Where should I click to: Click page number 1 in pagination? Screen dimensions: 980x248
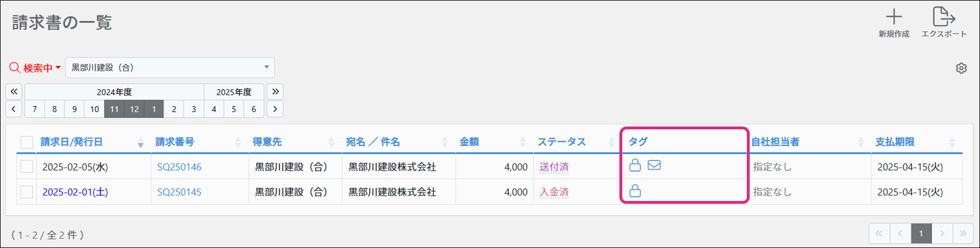pos(921,233)
